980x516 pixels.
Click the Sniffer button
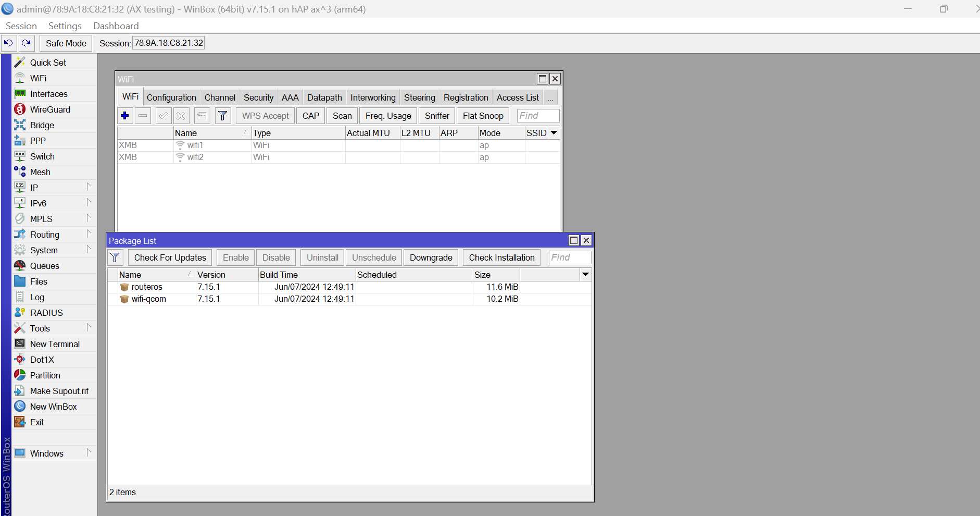point(437,116)
